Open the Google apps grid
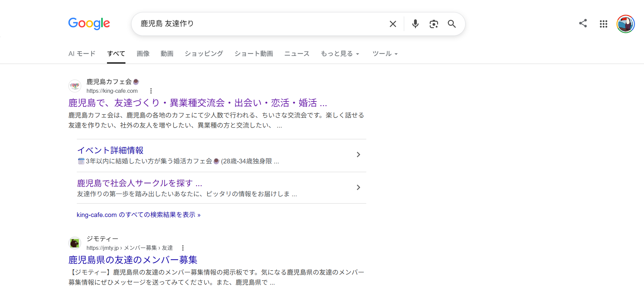644x291 pixels. 603,24
